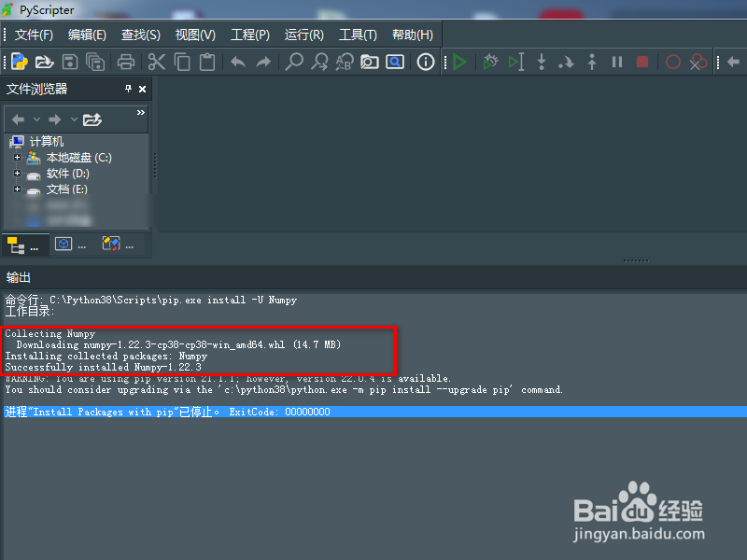
Task: Open back history dropdown arrow
Action: [36, 119]
